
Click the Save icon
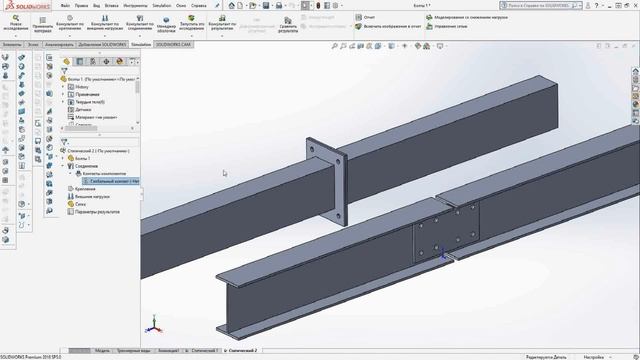266,6
